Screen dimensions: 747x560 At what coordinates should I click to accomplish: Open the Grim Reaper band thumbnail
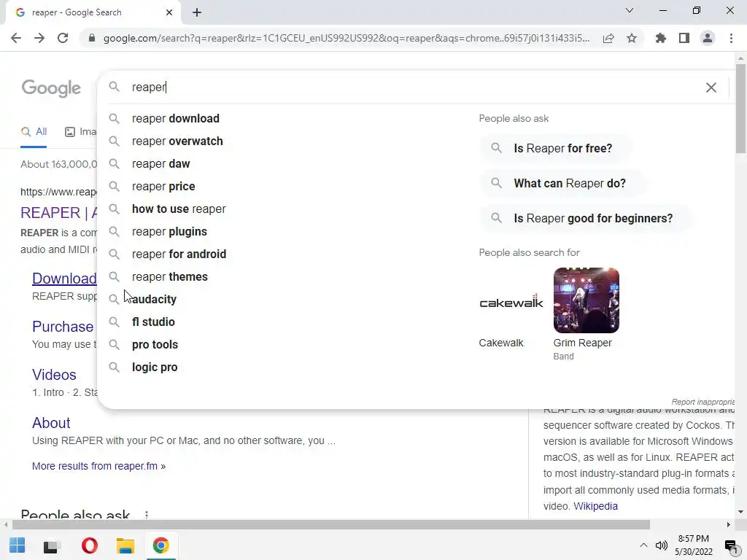coord(586,300)
